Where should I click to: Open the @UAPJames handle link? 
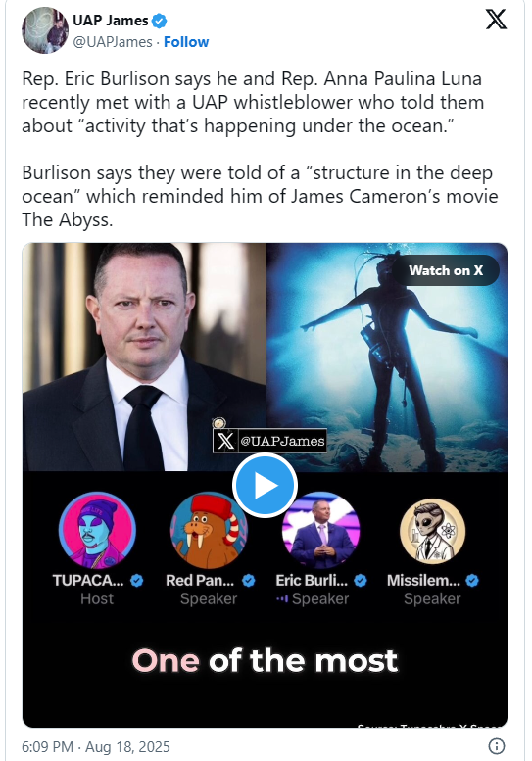[113, 42]
